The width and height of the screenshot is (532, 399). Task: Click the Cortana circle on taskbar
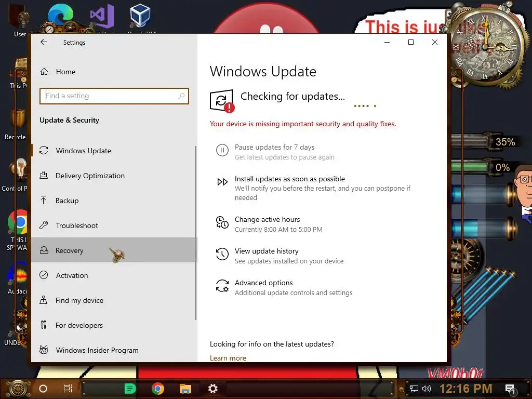coord(43,389)
